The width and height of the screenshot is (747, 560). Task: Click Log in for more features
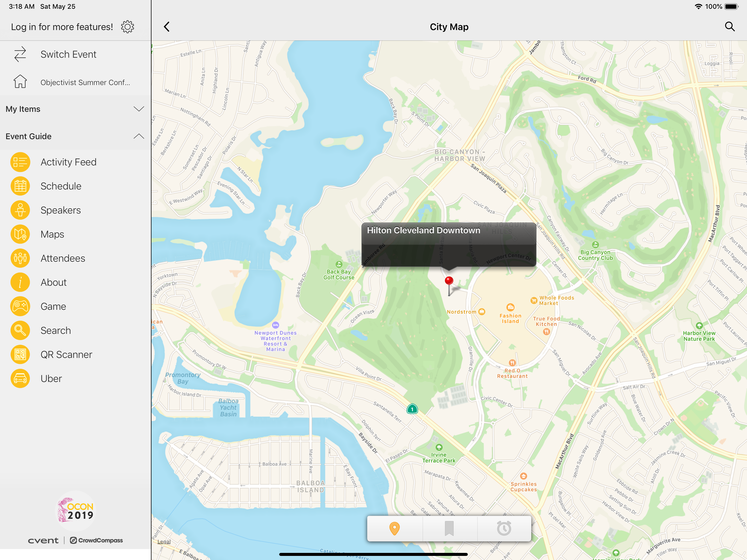point(62,27)
